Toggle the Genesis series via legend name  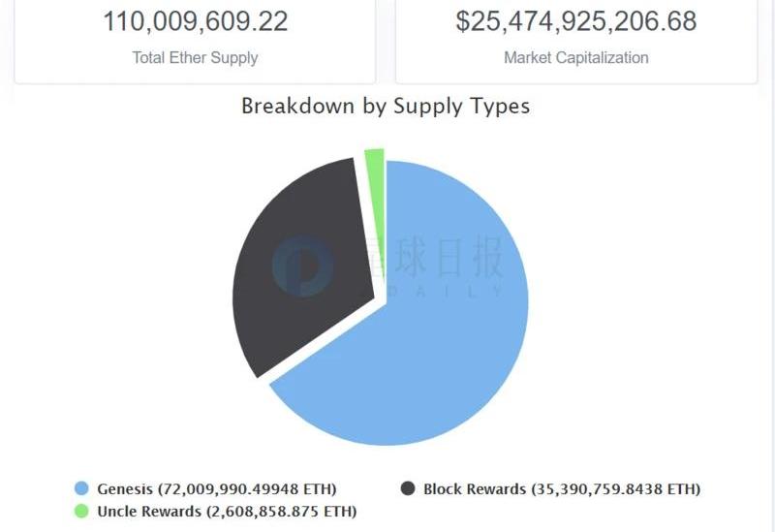pyautogui.click(x=124, y=488)
